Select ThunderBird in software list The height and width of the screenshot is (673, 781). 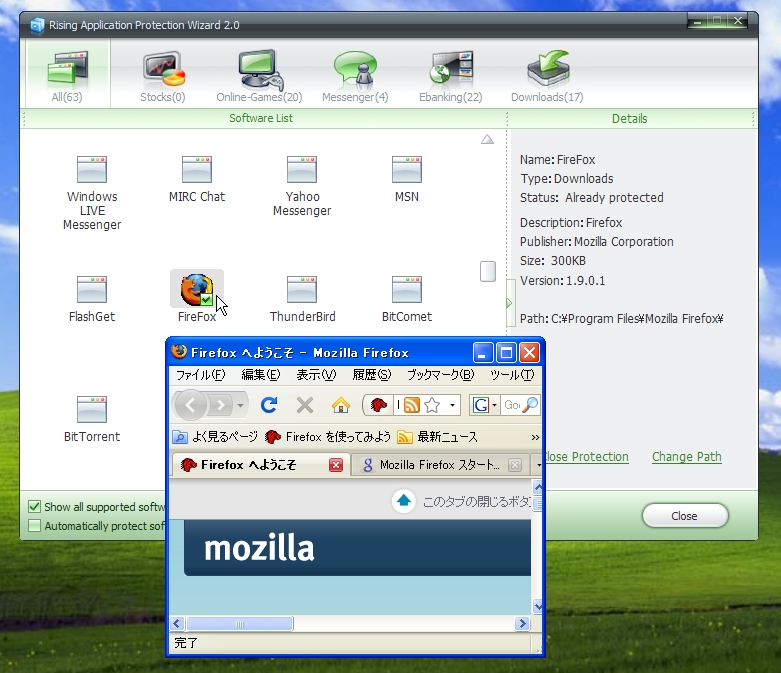[302, 299]
